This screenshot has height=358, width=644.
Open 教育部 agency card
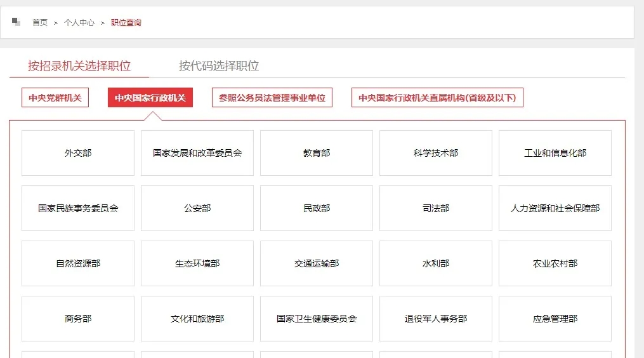[x=317, y=153]
